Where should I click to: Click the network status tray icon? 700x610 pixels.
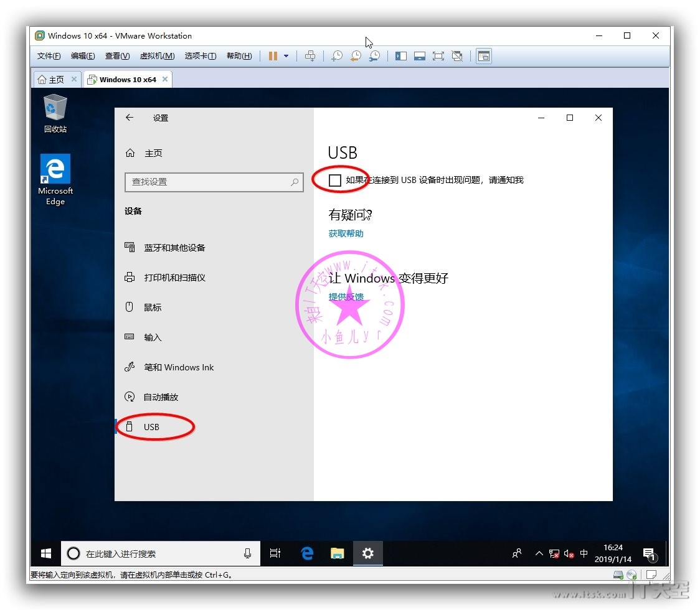554,554
